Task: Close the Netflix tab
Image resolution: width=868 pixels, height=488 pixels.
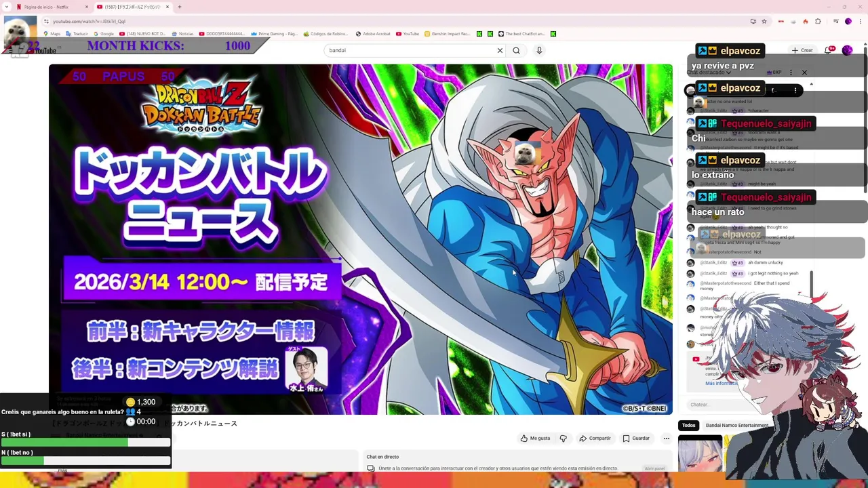Action: (x=86, y=7)
